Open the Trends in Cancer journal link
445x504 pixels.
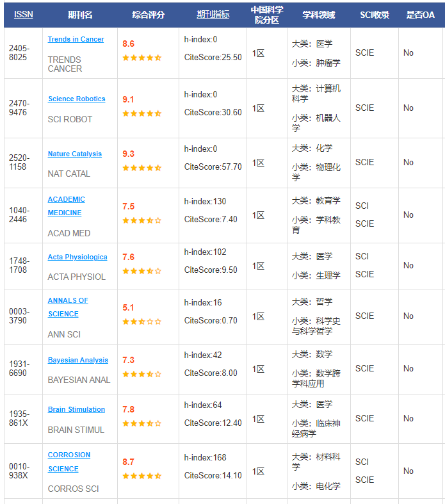[x=76, y=39]
